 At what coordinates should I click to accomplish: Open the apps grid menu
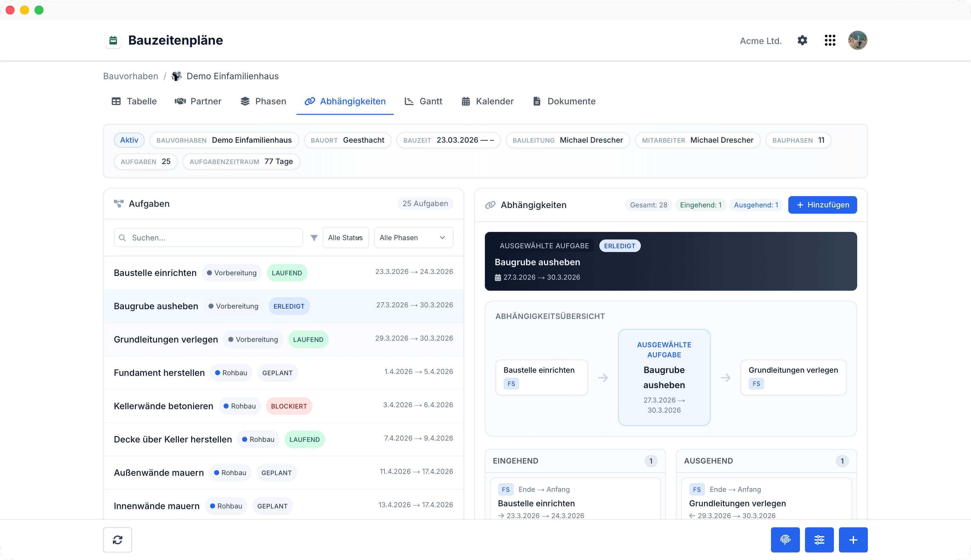(x=830, y=41)
